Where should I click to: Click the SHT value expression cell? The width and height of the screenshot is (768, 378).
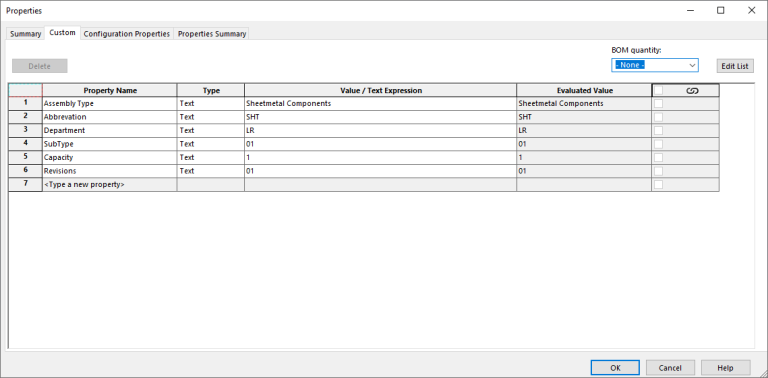[x=380, y=117]
